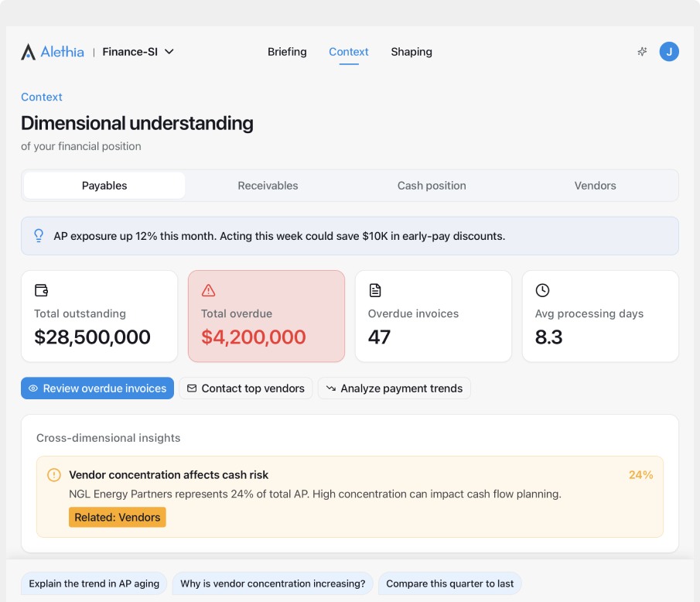Open the Shaping navigation item

click(x=411, y=52)
